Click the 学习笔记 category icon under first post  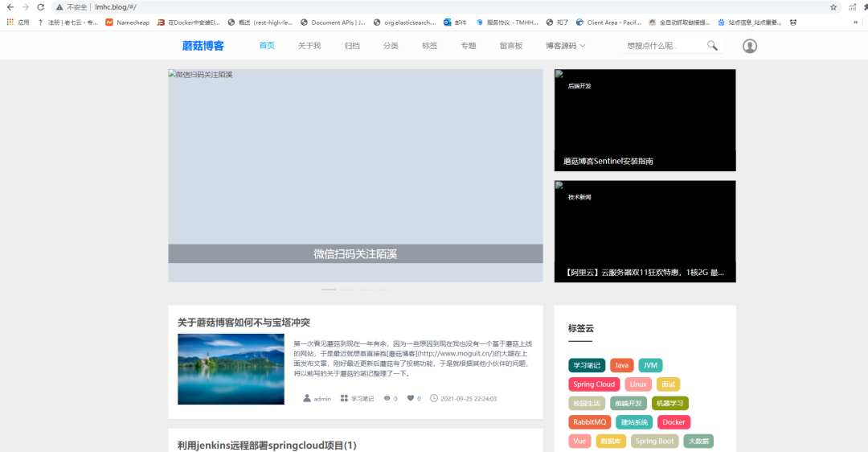tap(344, 398)
